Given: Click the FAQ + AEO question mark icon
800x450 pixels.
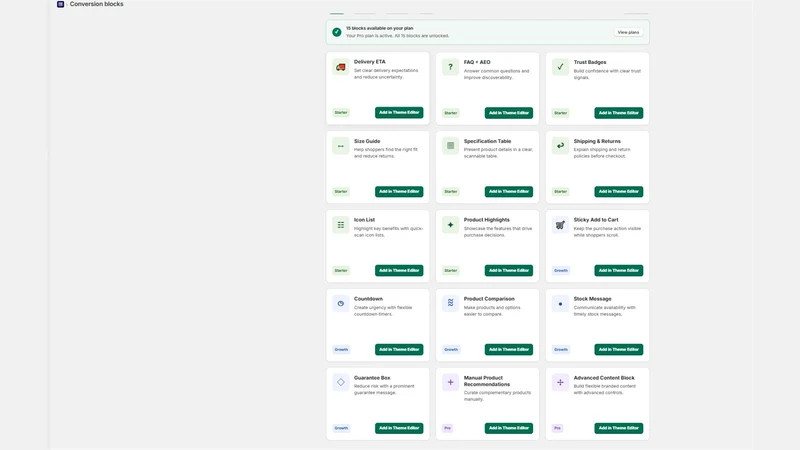Looking at the screenshot, I should tap(451, 67).
